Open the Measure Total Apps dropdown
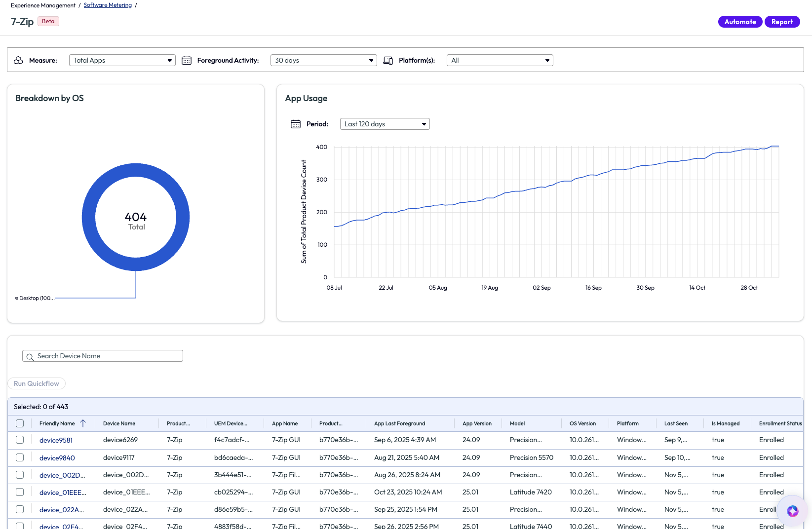812x529 pixels. pos(122,60)
